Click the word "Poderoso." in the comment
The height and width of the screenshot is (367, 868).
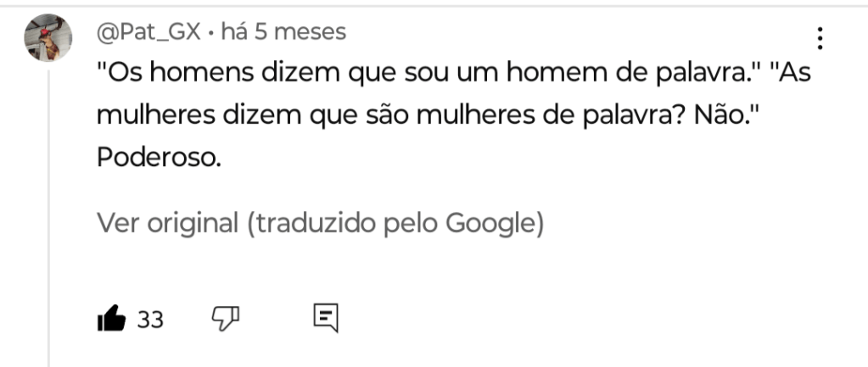(159, 158)
